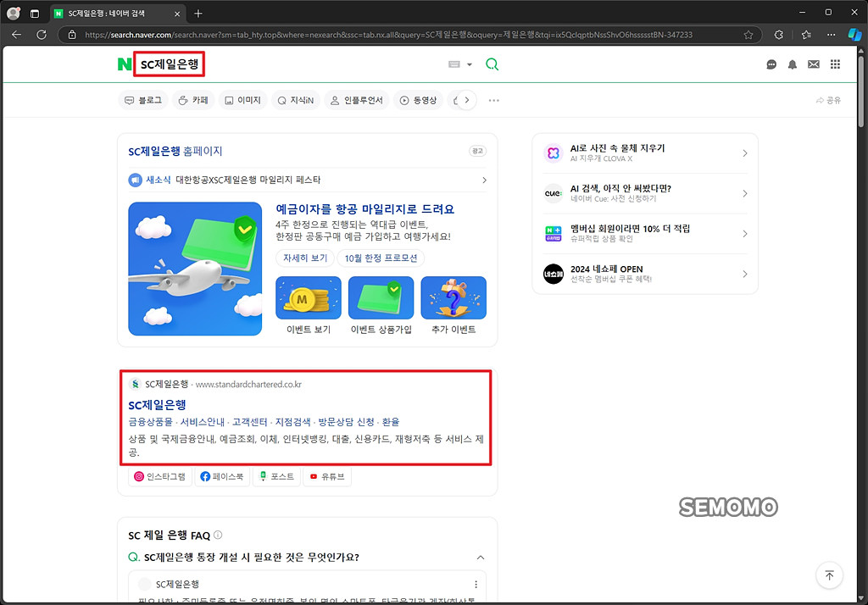Select the 이미지 search tab
Viewport: 868px width, 605px height.
pyautogui.click(x=243, y=100)
